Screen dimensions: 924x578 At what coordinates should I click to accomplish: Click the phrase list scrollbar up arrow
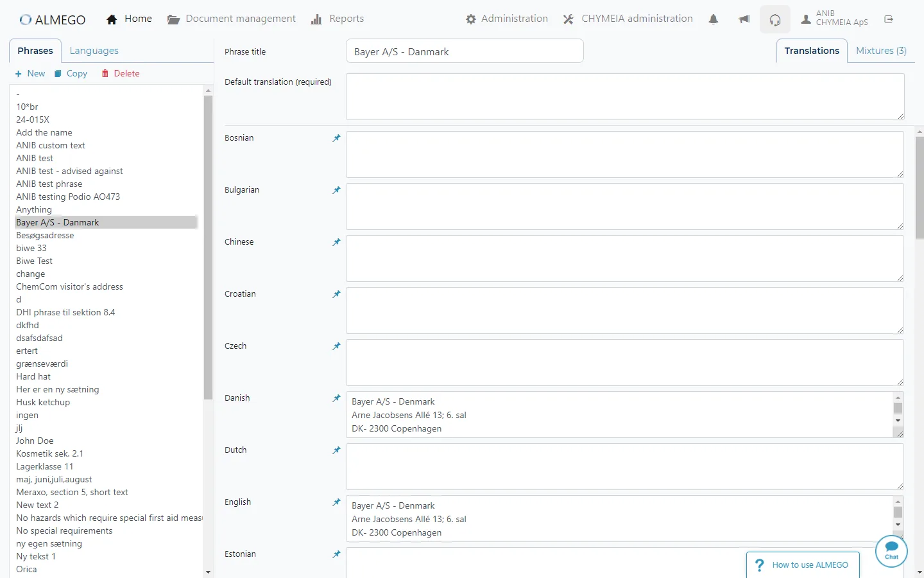click(x=208, y=91)
